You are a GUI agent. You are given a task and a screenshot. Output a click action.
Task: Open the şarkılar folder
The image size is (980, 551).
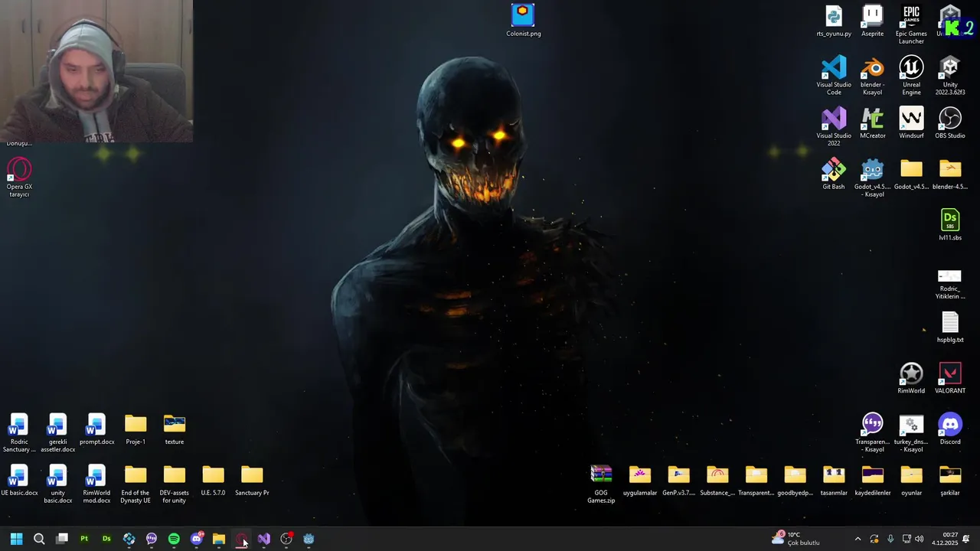pyautogui.click(x=950, y=480)
